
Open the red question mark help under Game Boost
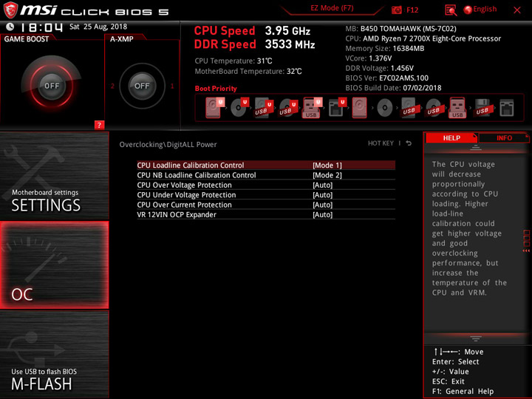(99, 125)
